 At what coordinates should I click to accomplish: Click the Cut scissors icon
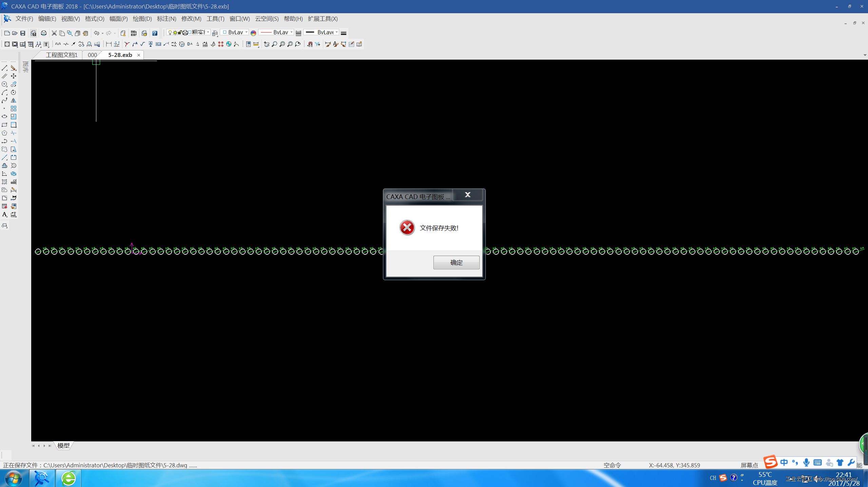pyautogui.click(x=54, y=33)
